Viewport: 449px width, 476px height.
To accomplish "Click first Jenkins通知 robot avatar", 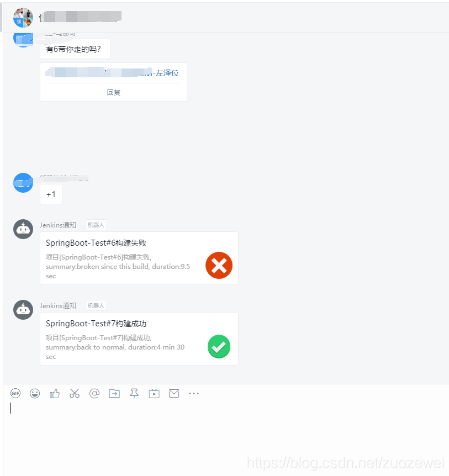I will click(x=23, y=229).
